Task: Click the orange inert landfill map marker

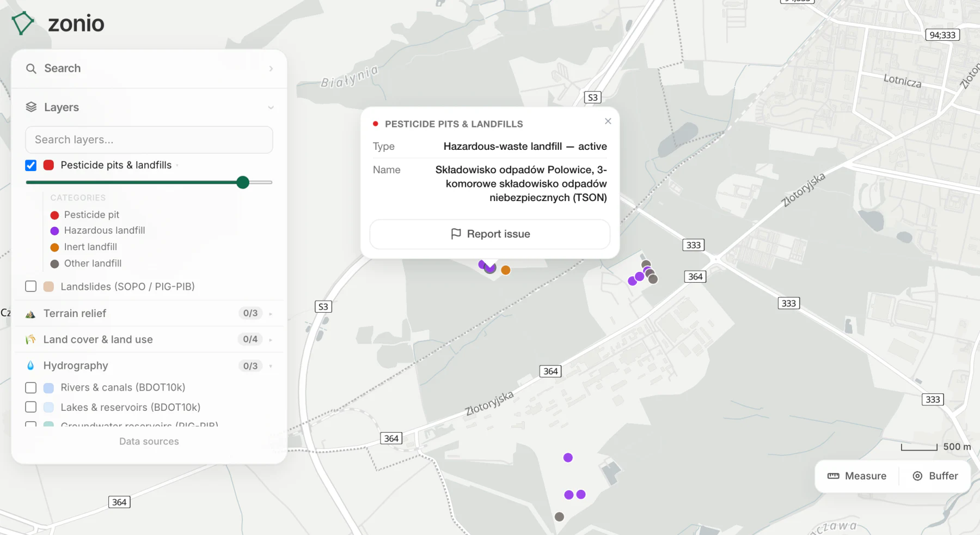Action: [506, 270]
